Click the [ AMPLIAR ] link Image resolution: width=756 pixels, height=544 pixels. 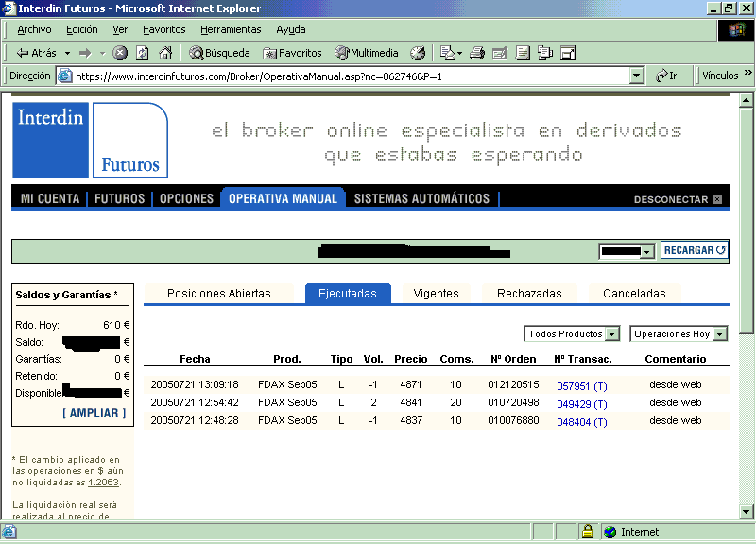[94, 413]
